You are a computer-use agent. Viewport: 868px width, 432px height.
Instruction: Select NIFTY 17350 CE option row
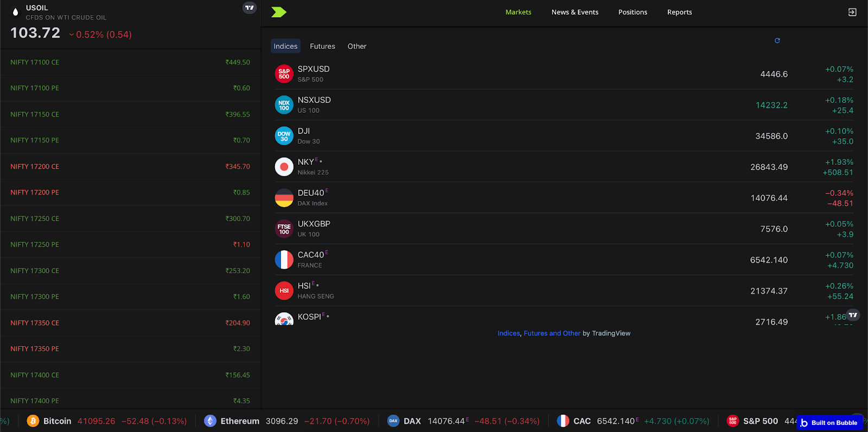pyautogui.click(x=130, y=323)
